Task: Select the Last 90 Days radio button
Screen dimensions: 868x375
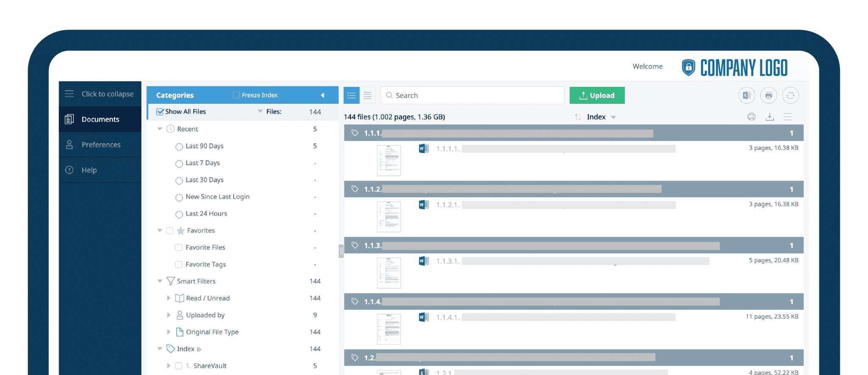Action: 179,147
